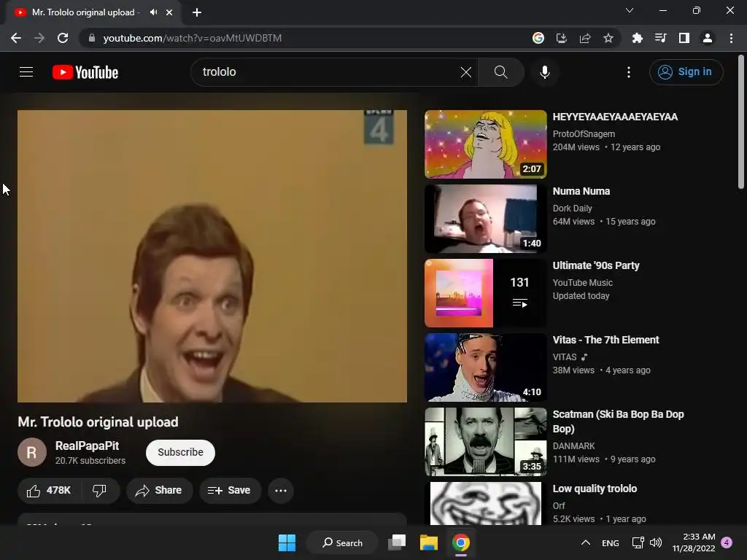Open the DANMARK channel name

573,446
